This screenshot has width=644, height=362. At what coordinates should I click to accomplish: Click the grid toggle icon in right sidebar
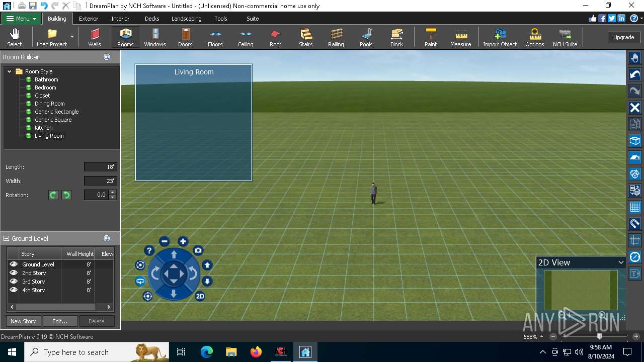point(635,207)
